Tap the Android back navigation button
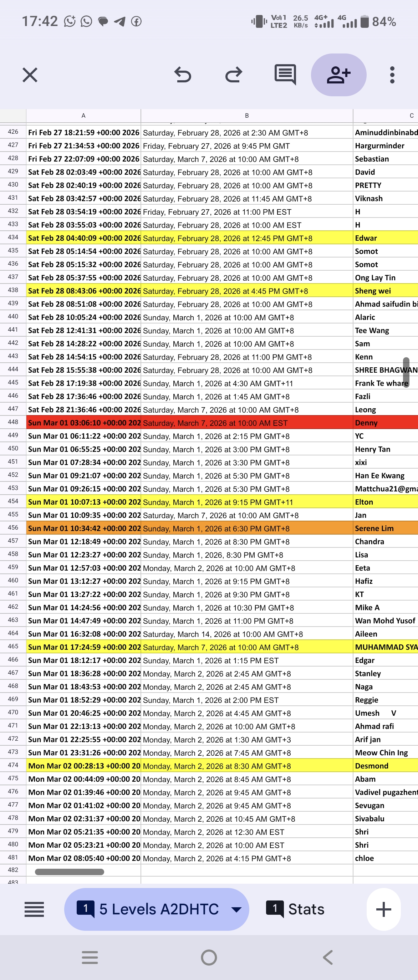418x980 pixels. point(328,958)
